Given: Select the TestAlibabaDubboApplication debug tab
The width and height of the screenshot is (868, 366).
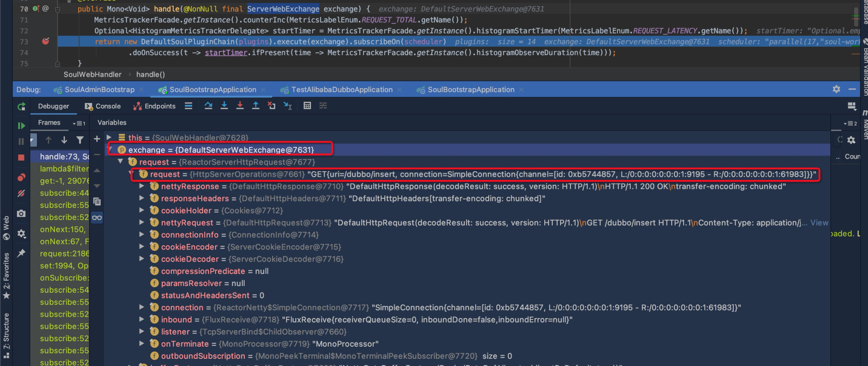Looking at the screenshot, I should point(337,89).
